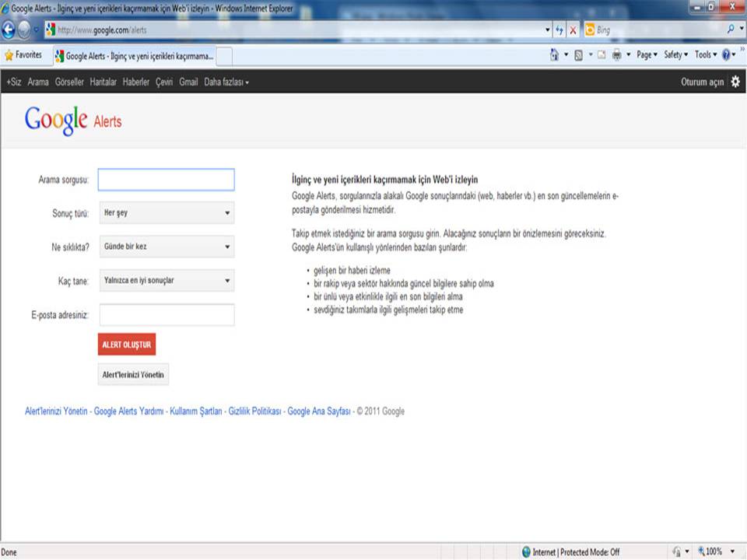The height and width of the screenshot is (560, 747).
Task: Open the recent pages dropdown beside Forward
Action: pyautogui.click(x=36, y=30)
